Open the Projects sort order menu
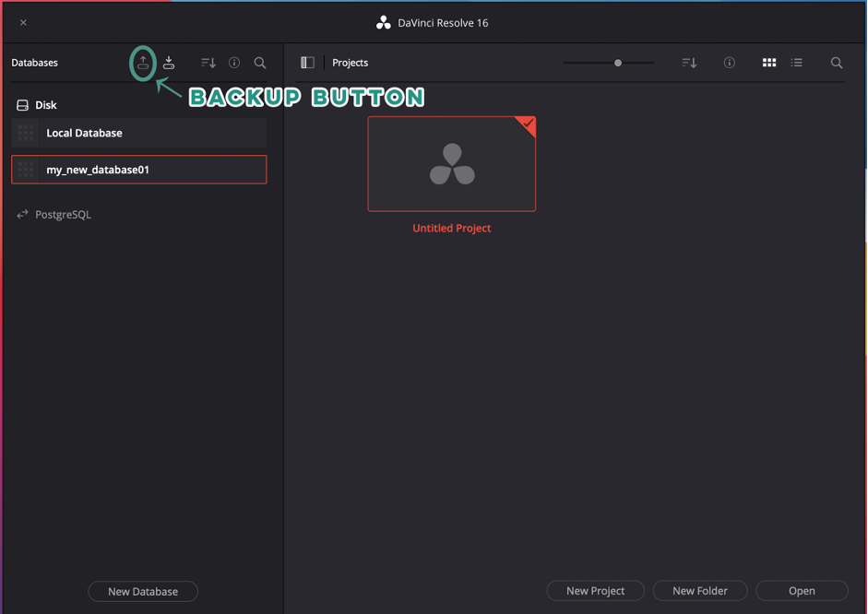The height and width of the screenshot is (614, 868). 689,63
